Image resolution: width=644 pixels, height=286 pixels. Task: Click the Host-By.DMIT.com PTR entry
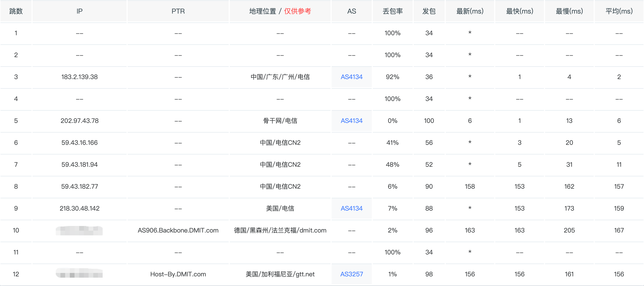tap(178, 274)
